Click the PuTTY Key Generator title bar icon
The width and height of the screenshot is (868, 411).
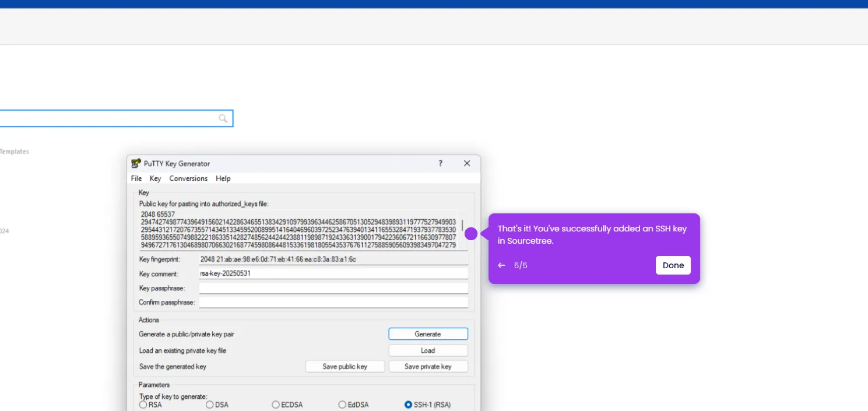(136, 163)
